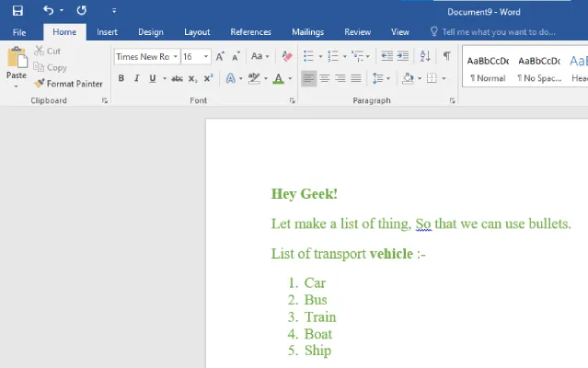This screenshot has height=368, width=588.
Task: Select the Format Painter tool
Action: (x=68, y=84)
